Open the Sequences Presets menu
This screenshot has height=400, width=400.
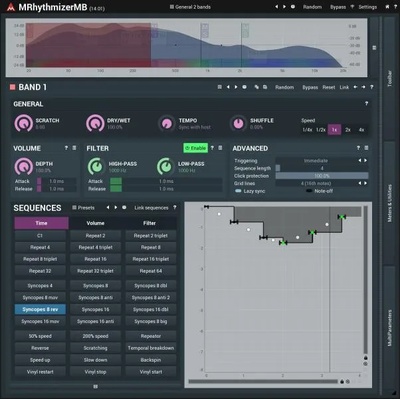pos(83,208)
